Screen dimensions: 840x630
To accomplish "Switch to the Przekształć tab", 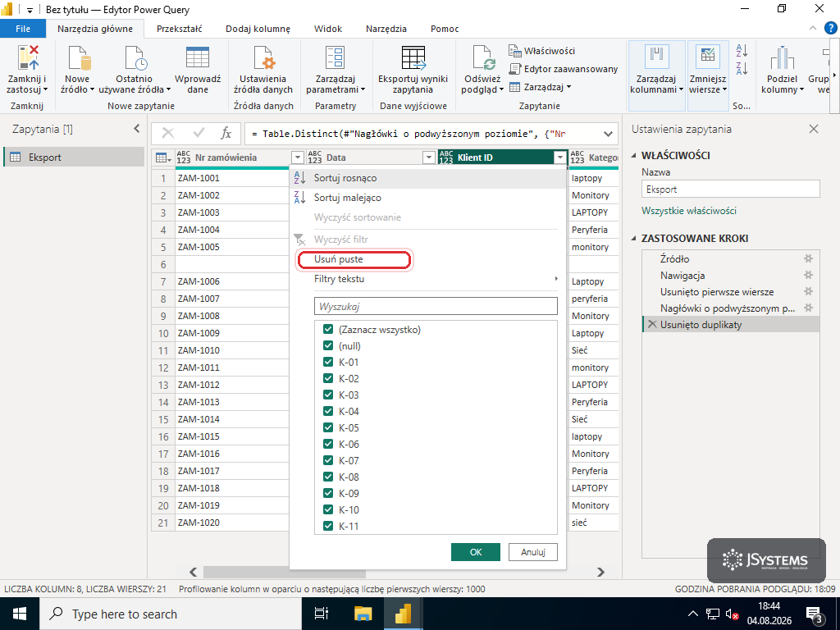I will (180, 29).
